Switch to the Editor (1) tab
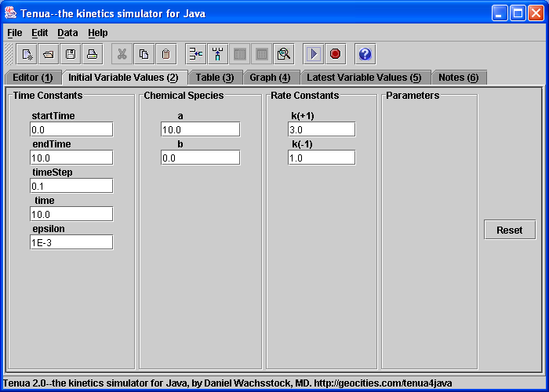This screenshot has height=392, width=549. pyautogui.click(x=33, y=78)
